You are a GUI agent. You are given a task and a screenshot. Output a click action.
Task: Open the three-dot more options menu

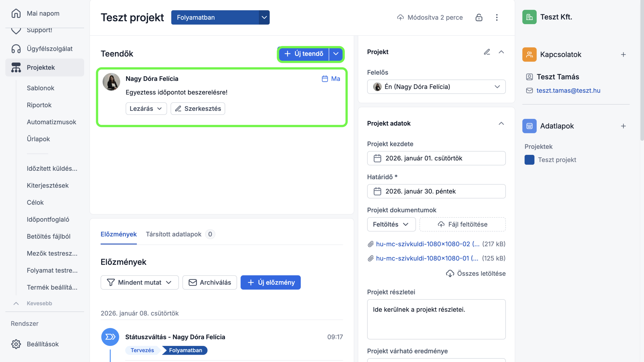(497, 17)
